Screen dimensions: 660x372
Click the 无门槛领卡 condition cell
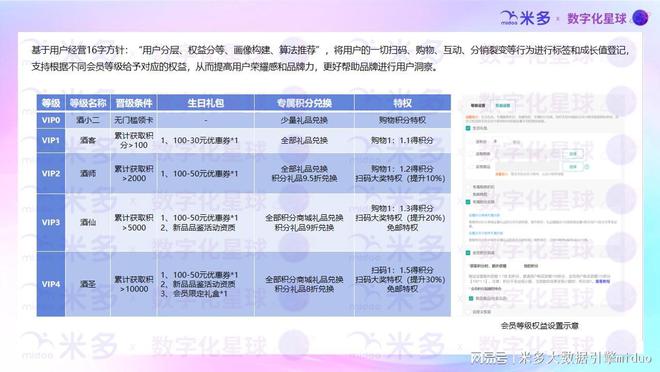134,120
